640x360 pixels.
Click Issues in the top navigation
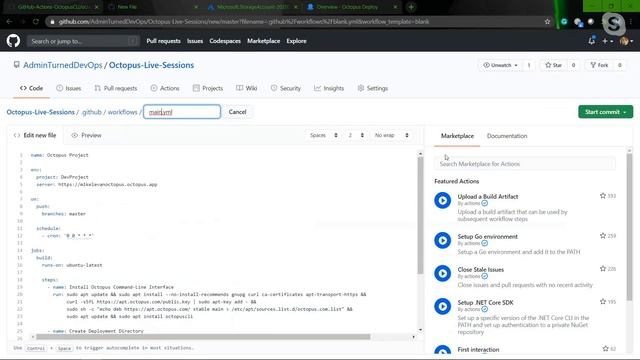tap(195, 41)
